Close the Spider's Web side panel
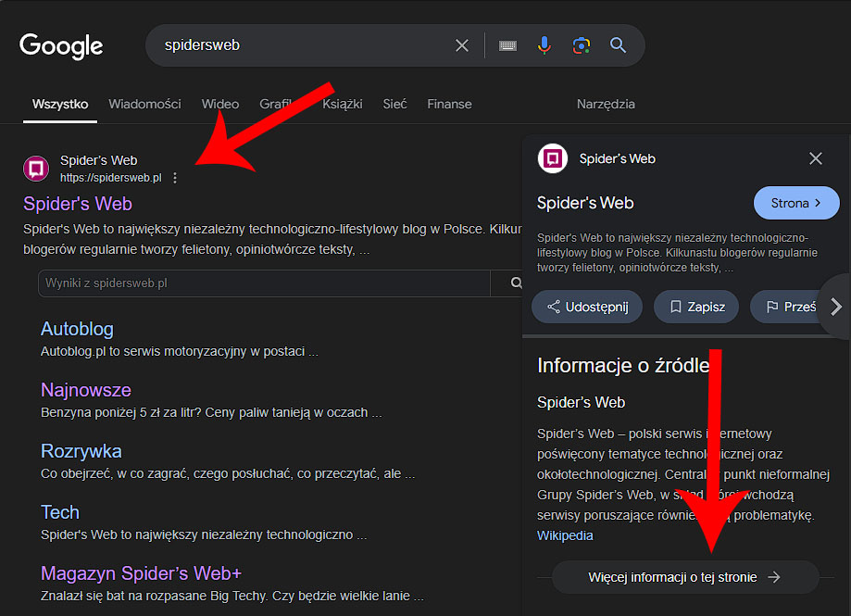Viewport: 851px width, 616px height. pyautogui.click(x=815, y=158)
